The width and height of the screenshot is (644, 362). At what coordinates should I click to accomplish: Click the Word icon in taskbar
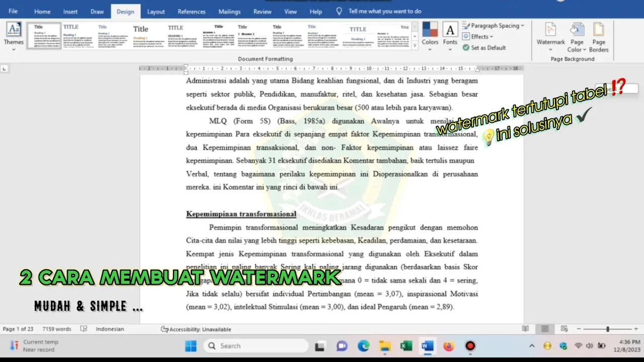(428, 346)
